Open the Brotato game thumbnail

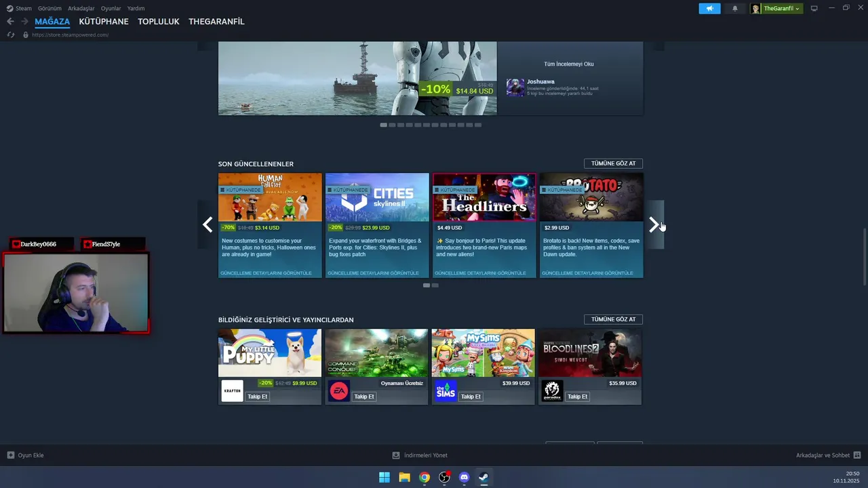pos(591,197)
